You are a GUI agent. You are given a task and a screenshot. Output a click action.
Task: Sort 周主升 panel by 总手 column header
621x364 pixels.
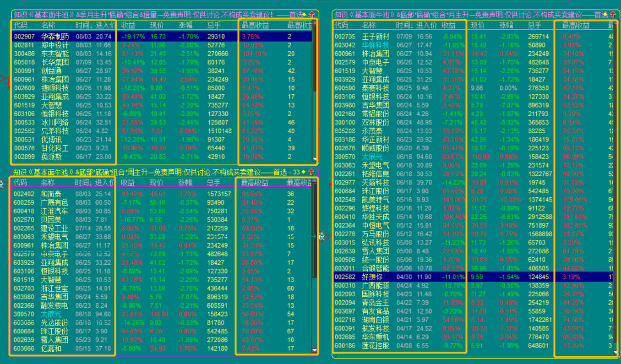(x=214, y=182)
